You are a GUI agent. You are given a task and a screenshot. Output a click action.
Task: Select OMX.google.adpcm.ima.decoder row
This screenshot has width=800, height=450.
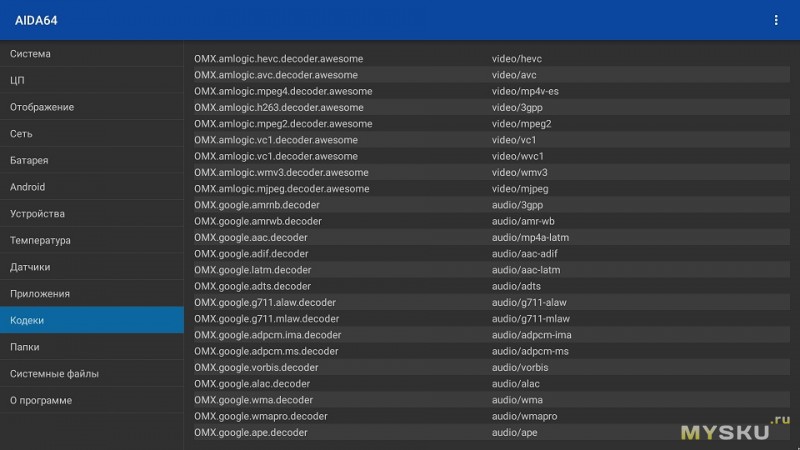[x=491, y=335]
